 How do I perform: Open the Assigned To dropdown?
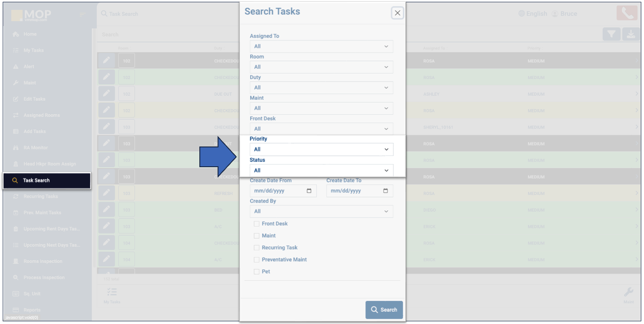point(321,46)
